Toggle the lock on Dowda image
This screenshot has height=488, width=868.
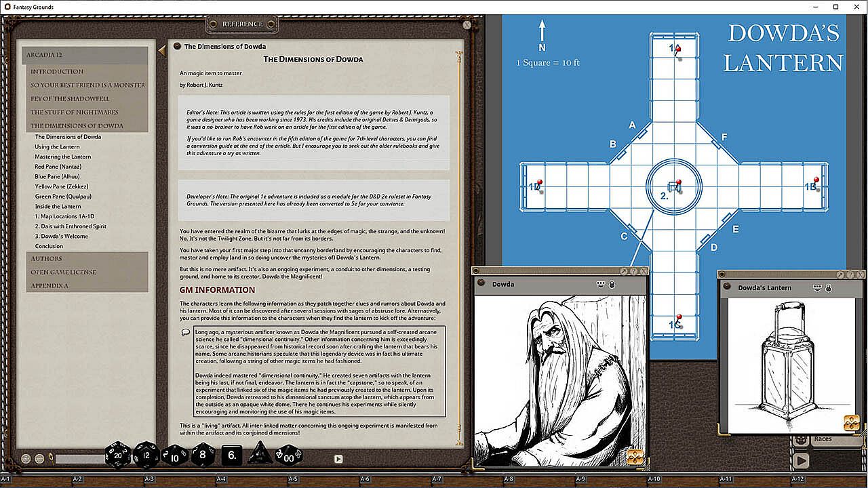pos(612,285)
